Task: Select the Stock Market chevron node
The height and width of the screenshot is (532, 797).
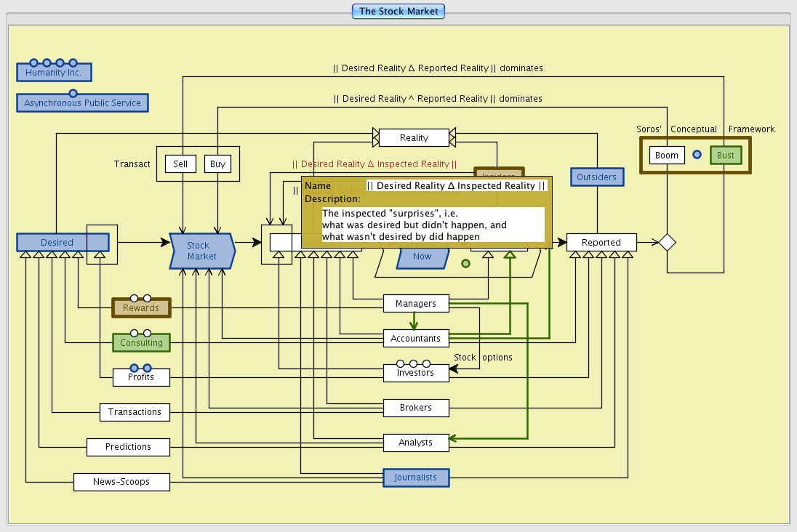Action: 202,251
